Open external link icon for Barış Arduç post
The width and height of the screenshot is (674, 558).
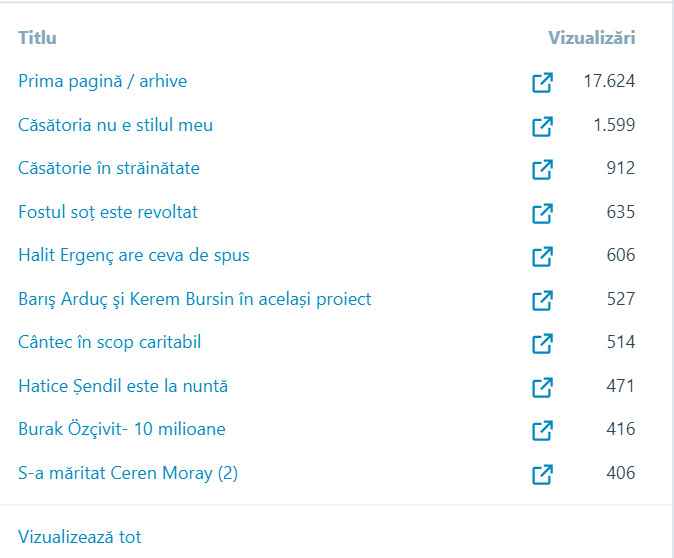click(x=542, y=300)
